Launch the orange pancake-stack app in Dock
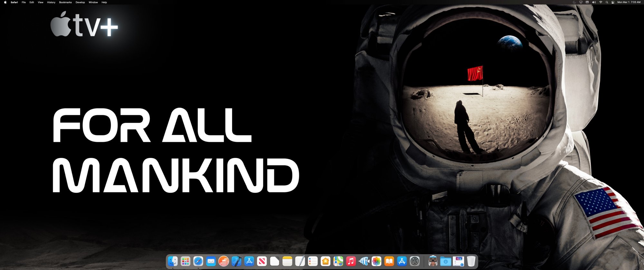 [x=224, y=261]
